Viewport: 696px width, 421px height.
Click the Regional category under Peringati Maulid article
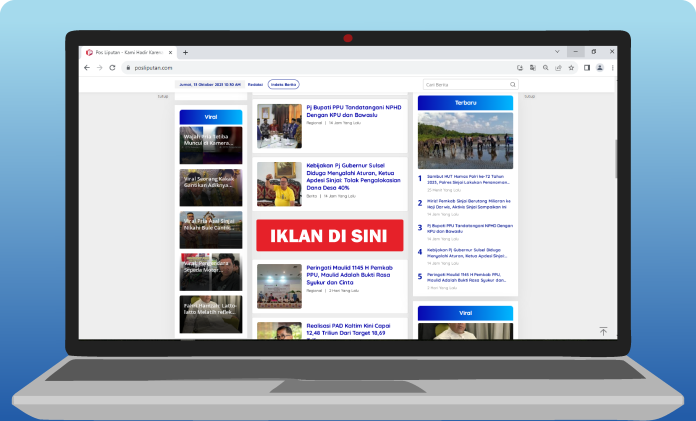pyautogui.click(x=314, y=290)
